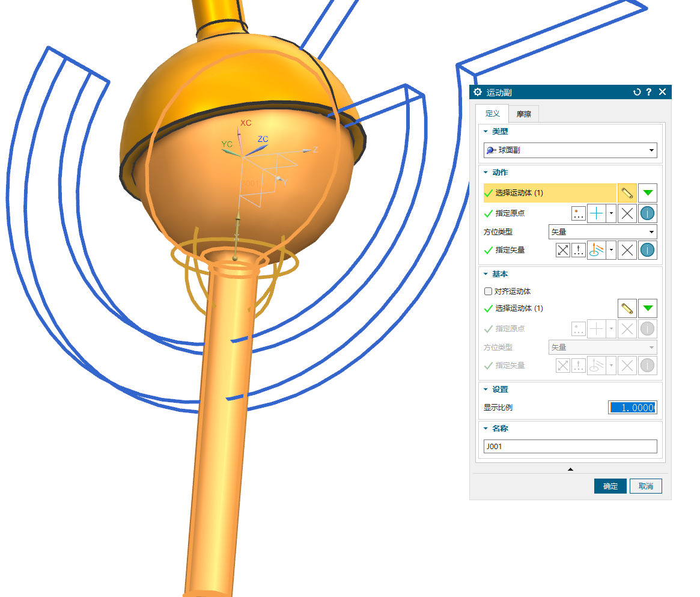Open the help question mark icon

pos(649,92)
